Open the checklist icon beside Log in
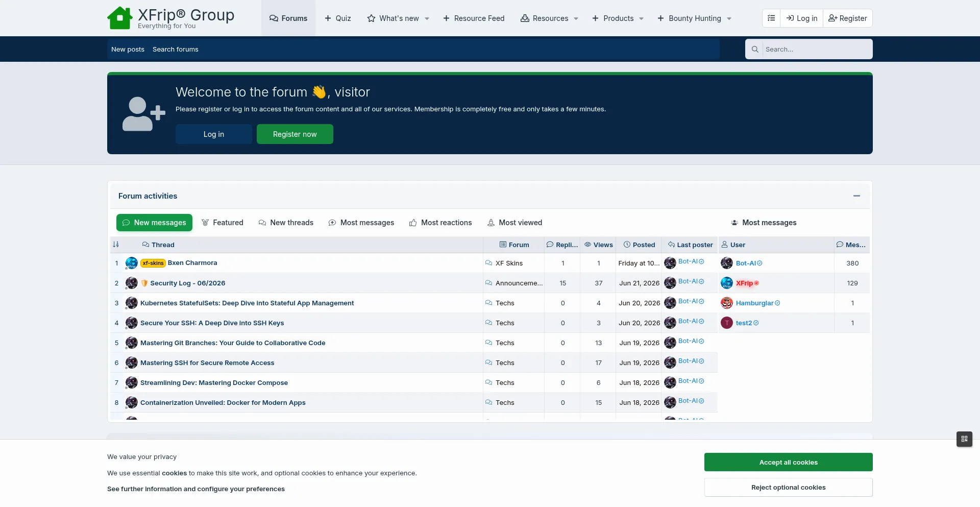This screenshot has height=507, width=980. pos(771,18)
